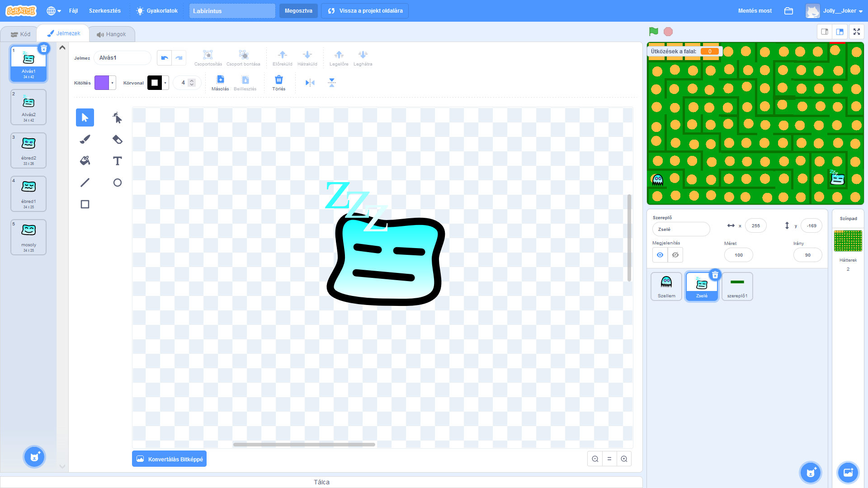The image size is (868, 488).
Task: Select the Brush tool
Action: coord(85,139)
